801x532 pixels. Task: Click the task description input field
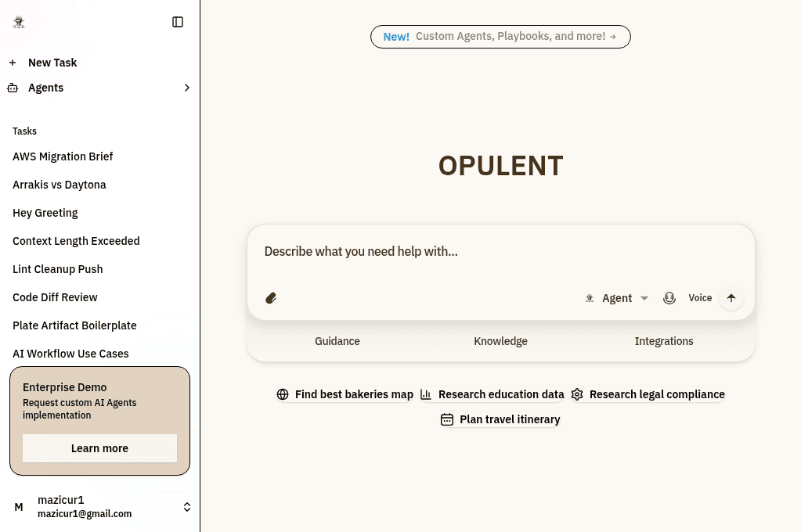(x=500, y=252)
